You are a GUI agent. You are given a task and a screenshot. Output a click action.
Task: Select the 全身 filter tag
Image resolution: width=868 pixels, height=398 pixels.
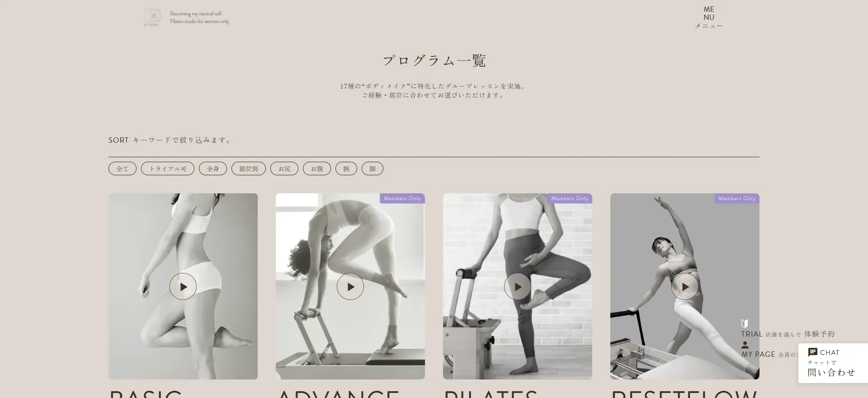pos(213,169)
